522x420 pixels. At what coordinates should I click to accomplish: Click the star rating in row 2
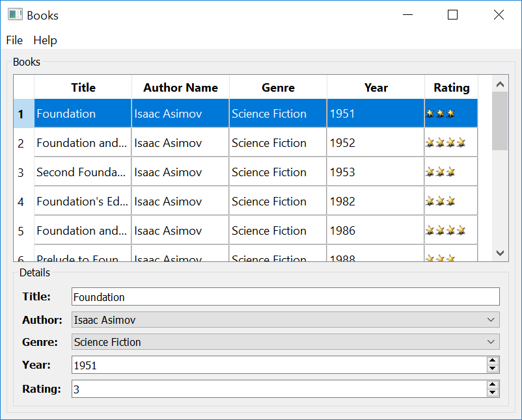coord(446,142)
